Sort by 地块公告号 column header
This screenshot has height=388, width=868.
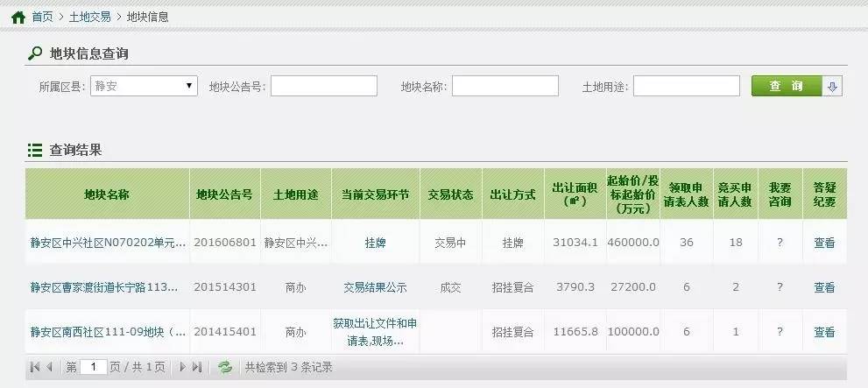[225, 194]
